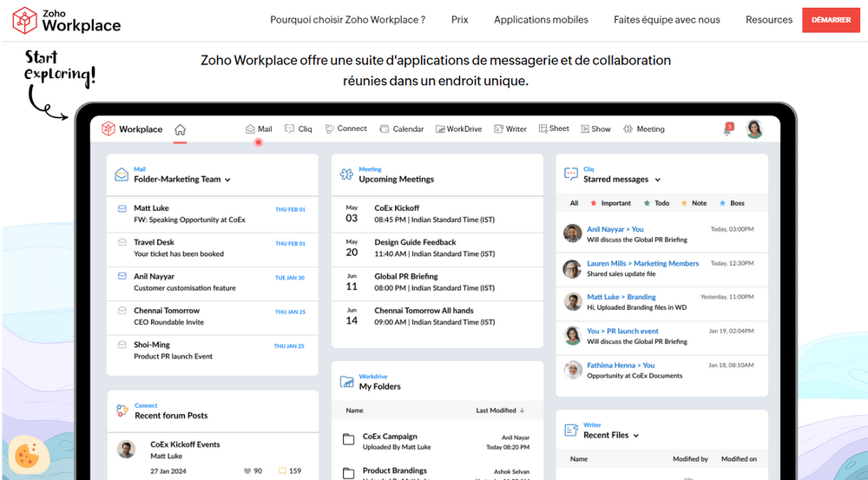Image resolution: width=868 pixels, height=480 pixels.
Task: Open Travel Desk ticket booked email
Action: pos(213,248)
